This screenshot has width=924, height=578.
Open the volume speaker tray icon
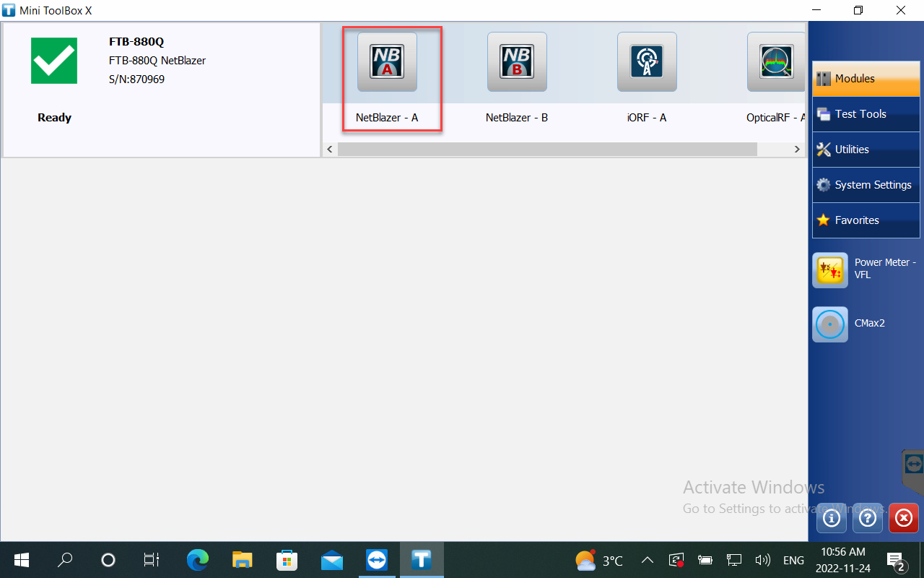[762, 560]
